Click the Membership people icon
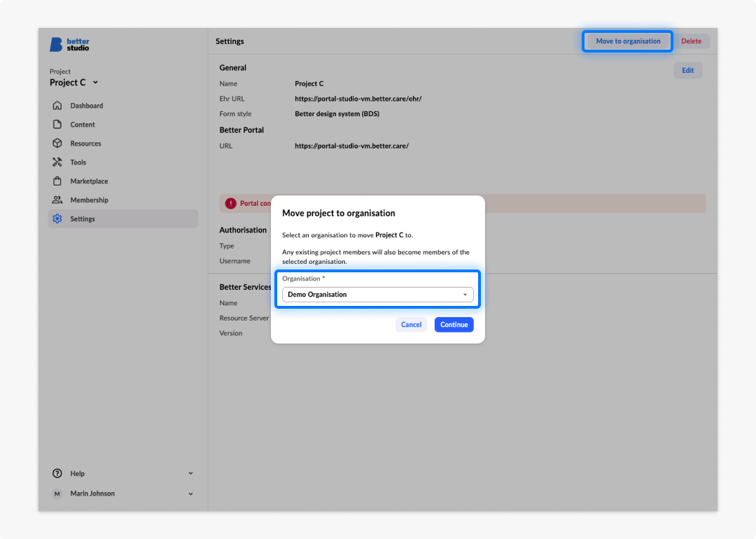 point(57,200)
